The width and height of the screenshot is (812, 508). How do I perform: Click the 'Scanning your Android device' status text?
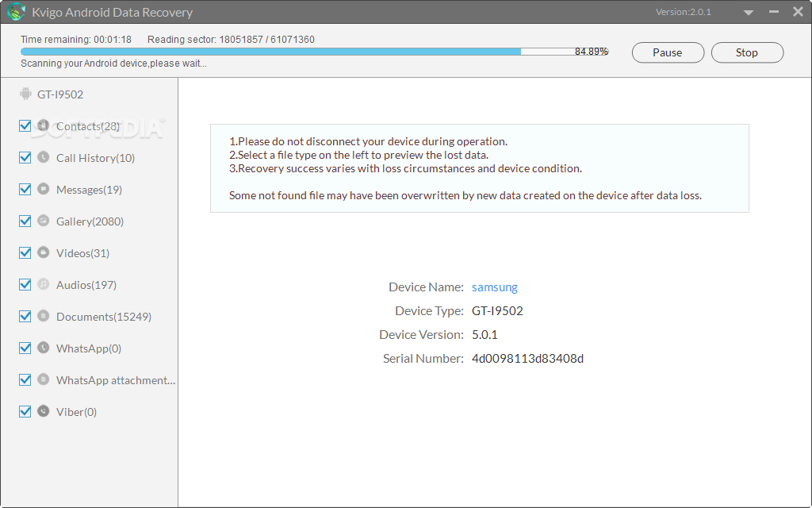(113, 63)
